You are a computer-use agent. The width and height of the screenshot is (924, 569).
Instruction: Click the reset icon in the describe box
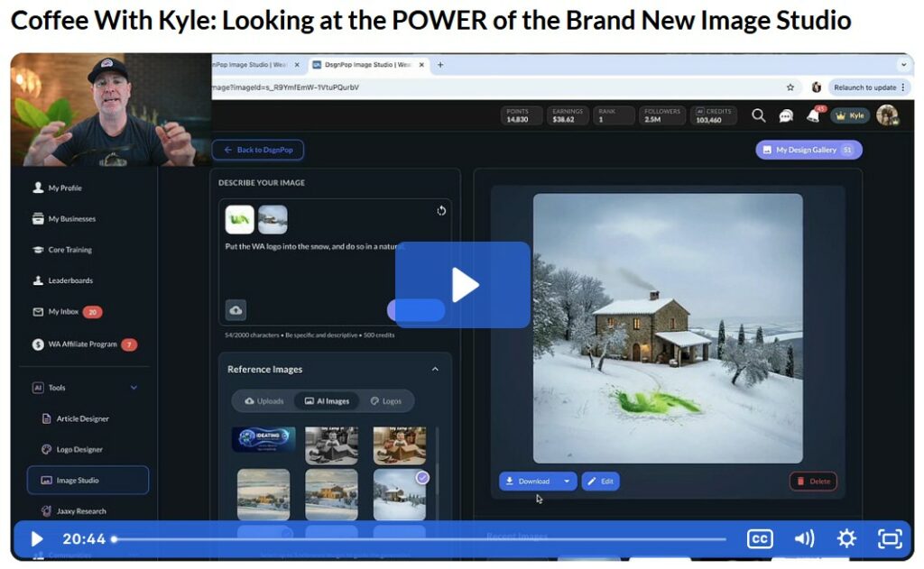(441, 211)
